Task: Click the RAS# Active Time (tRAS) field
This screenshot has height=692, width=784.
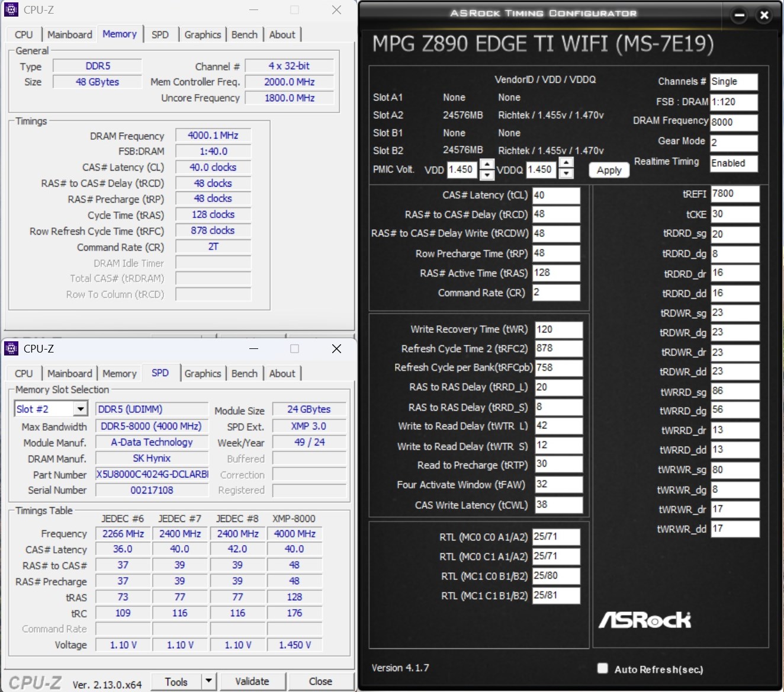Action: point(556,273)
